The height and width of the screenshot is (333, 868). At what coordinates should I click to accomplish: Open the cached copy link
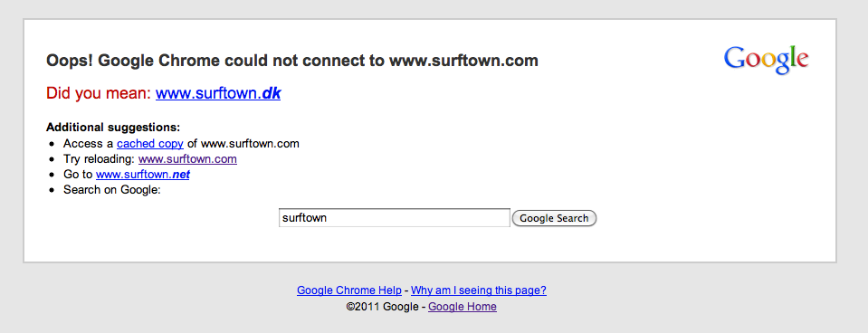tap(150, 144)
